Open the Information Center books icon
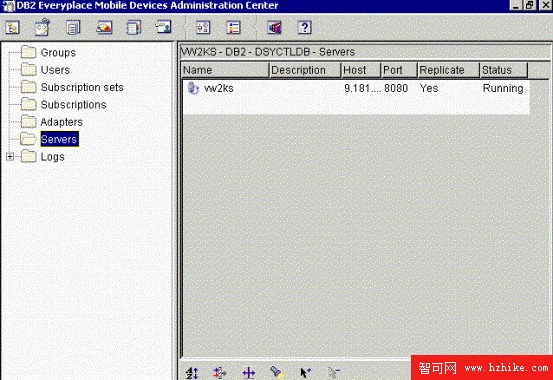 point(274,28)
